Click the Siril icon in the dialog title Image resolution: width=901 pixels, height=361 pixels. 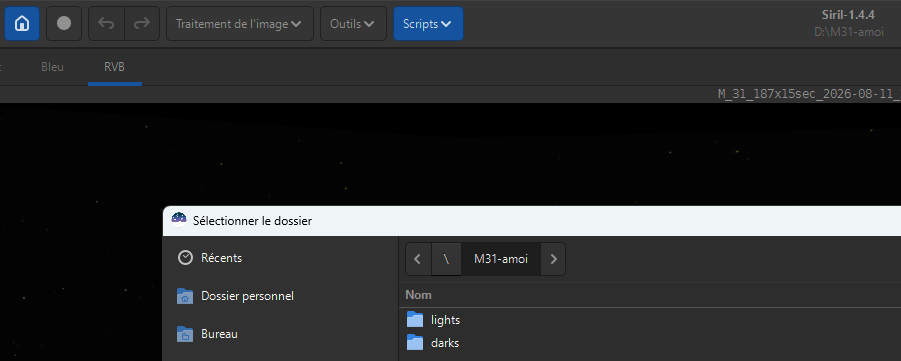179,220
